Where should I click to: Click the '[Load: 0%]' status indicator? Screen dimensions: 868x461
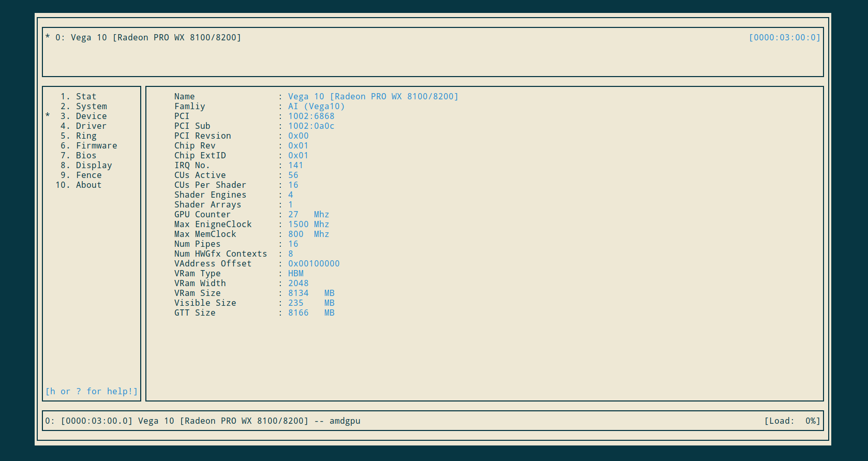(x=792, y=421)
